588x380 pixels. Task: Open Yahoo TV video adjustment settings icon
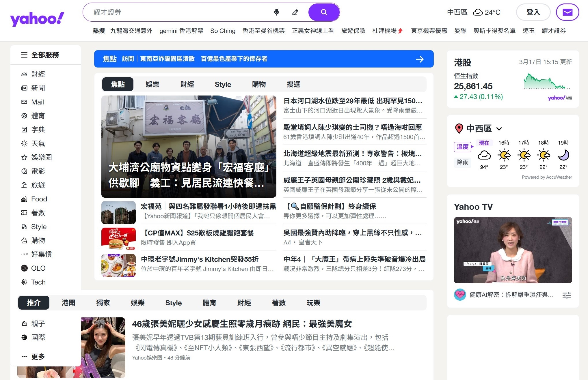[x=567, y=295]
